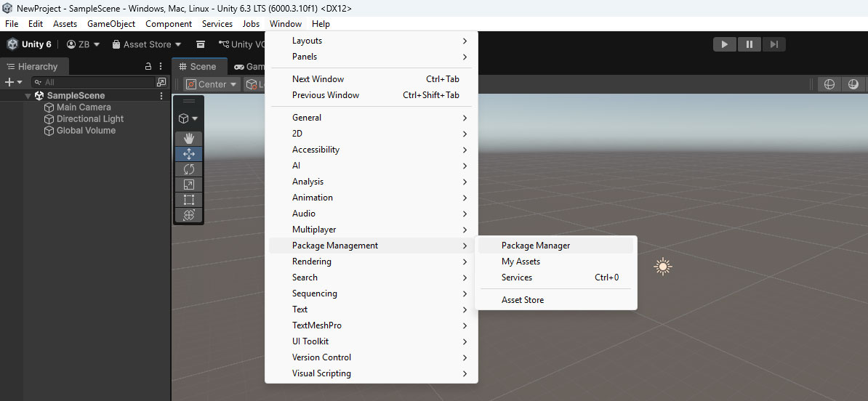Open the Edit menu
868x401 pixels.
[36, 24]
